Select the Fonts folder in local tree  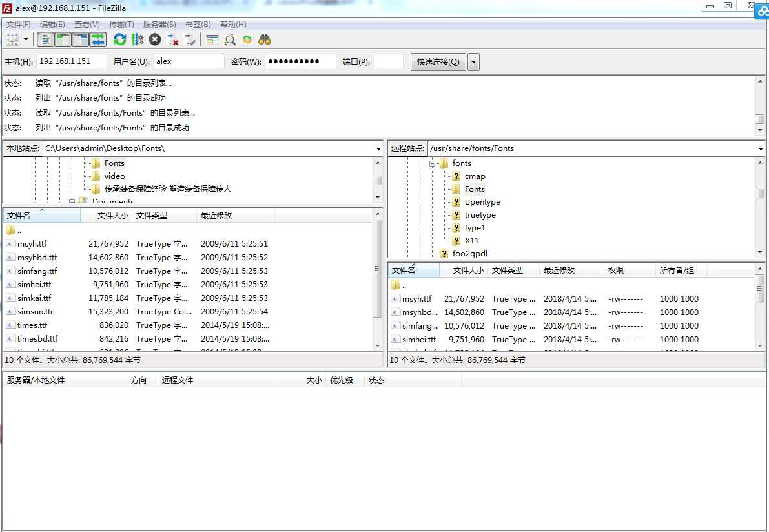click(x=114, y=163)
